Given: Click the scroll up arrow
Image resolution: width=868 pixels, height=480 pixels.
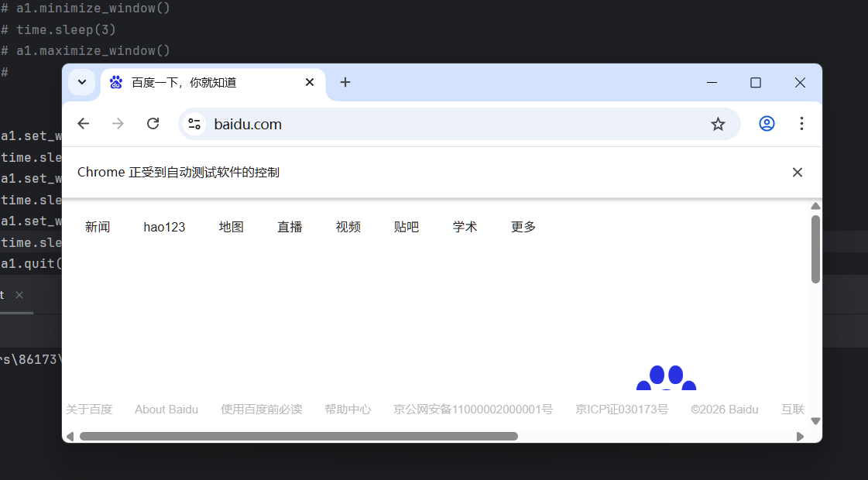Looking at the screenshot, I should pyautogui.click(x=815, y=207).
